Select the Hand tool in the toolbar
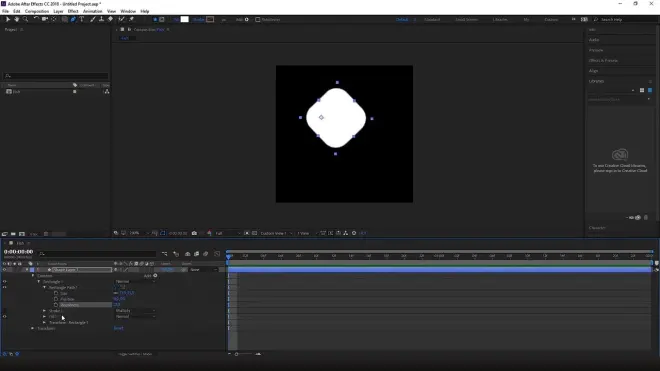660x371 pixels. [x=16, y=19]
